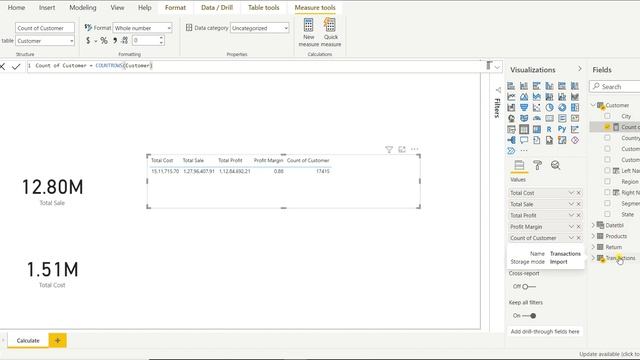
Task: Apply percentage format
Action: click(104, 40)
